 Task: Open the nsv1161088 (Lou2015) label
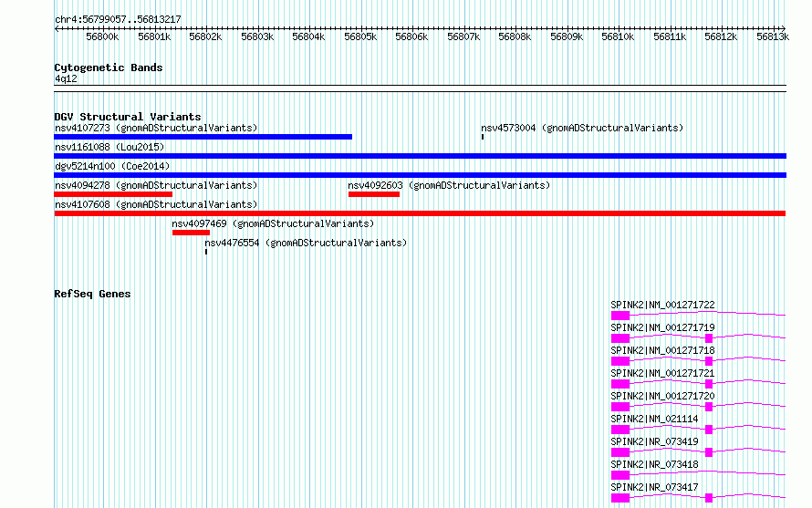click(109, 147)
